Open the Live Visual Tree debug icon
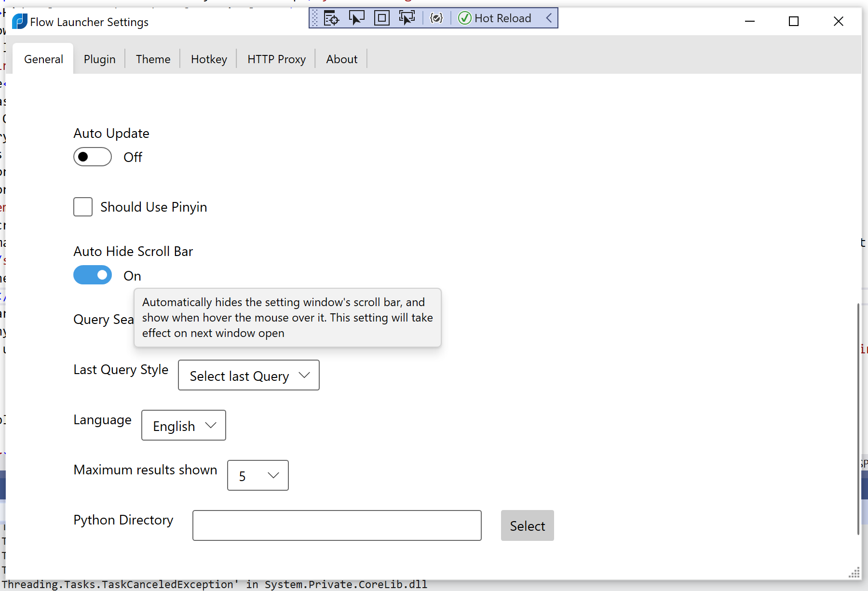 (x=331, y=18)
